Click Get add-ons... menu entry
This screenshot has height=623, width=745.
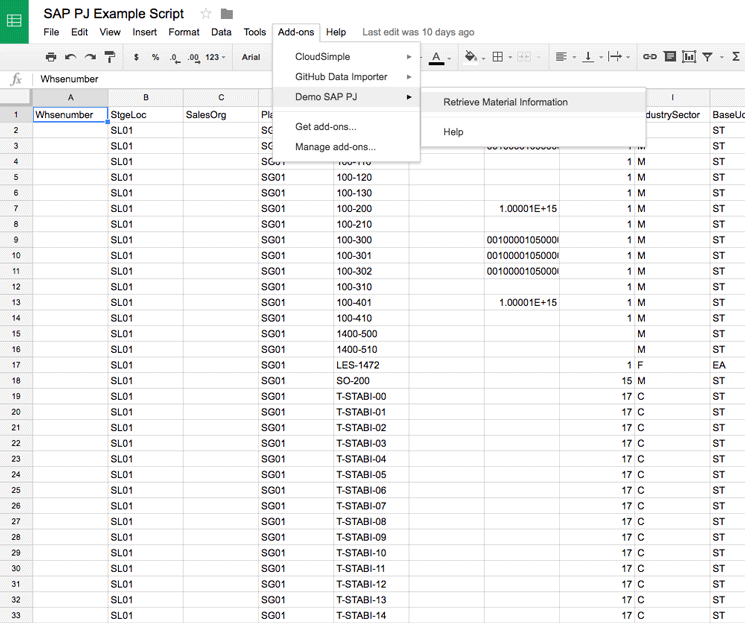(x=325, y=127)
